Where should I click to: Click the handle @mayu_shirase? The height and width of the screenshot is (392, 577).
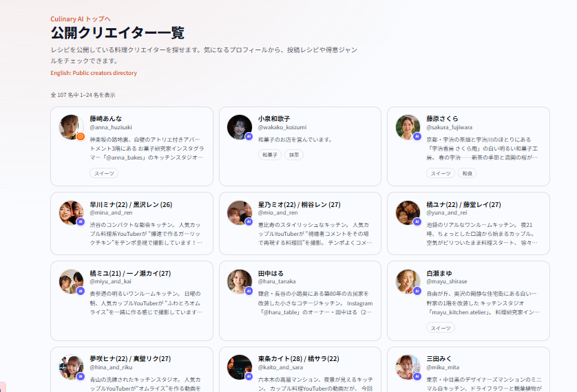pyautogui.click(x=447, y=281)
